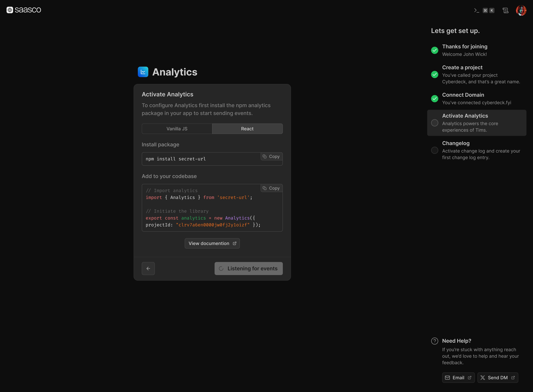Click the Activate Analytics card heading
Image resolution: width=533 pixels, height=392 pixels.
168,94
